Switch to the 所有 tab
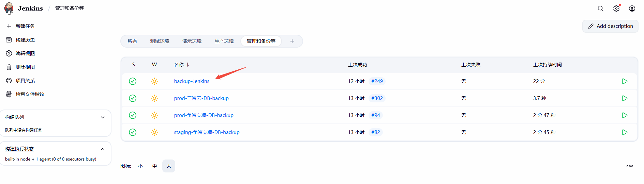 132,41
